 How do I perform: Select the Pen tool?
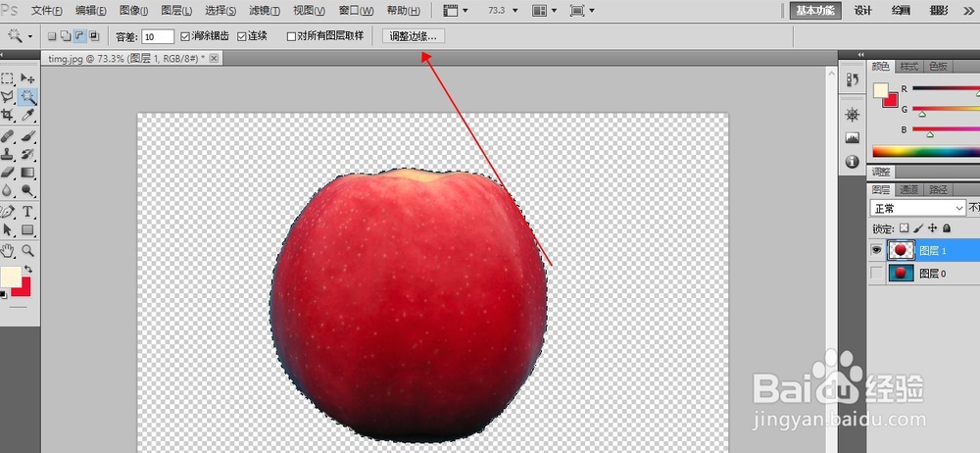(x=8, y=212)
